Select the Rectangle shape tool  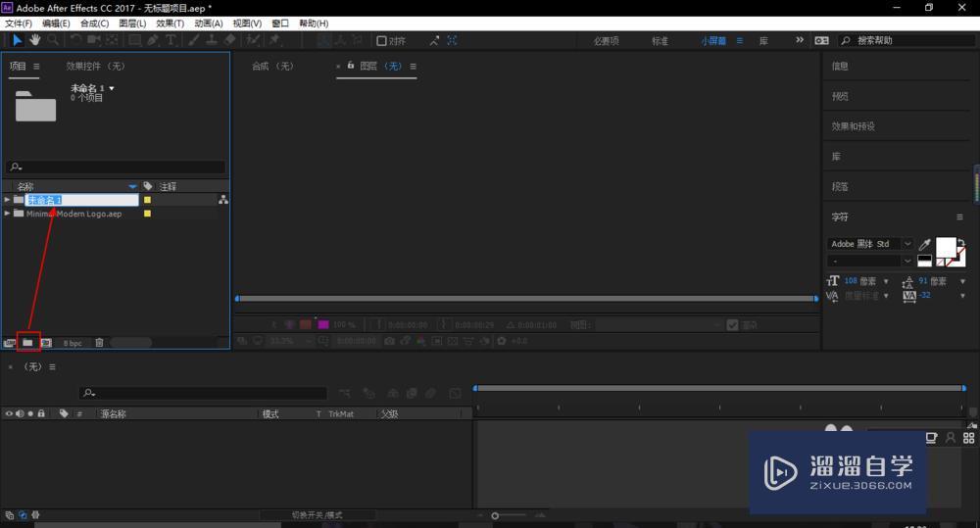[134, 40]
